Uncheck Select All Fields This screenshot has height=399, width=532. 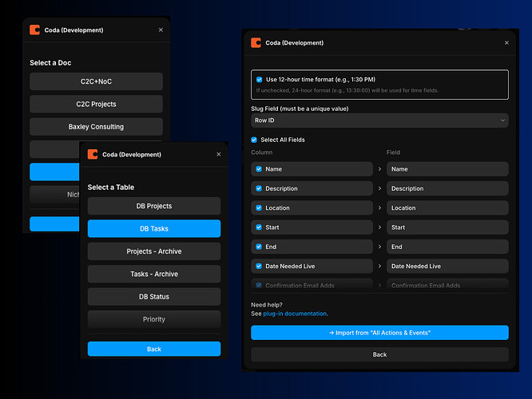254,140
